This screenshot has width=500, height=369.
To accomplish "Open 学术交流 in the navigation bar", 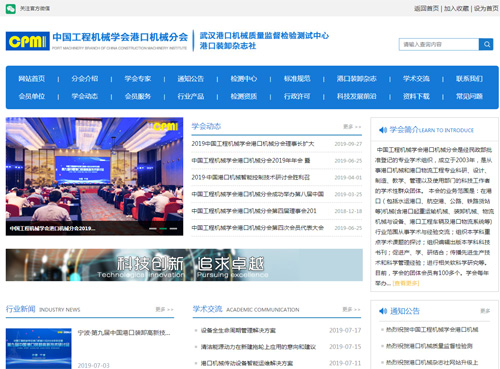I will (416, 79).
